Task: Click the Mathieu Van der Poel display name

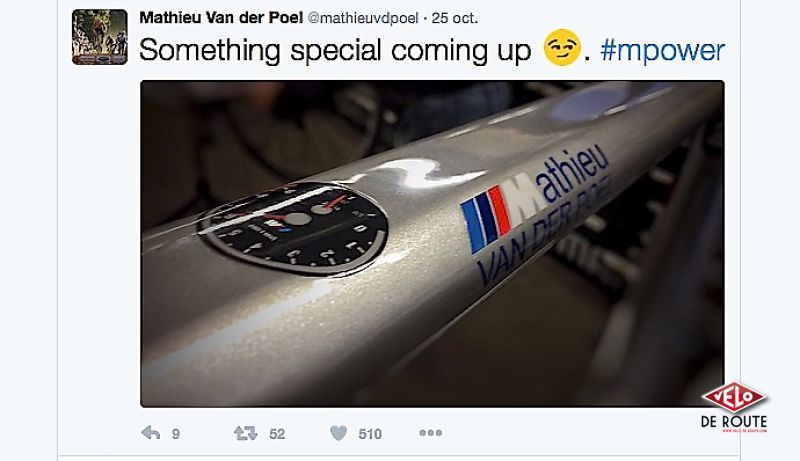Action: (221, 18)
